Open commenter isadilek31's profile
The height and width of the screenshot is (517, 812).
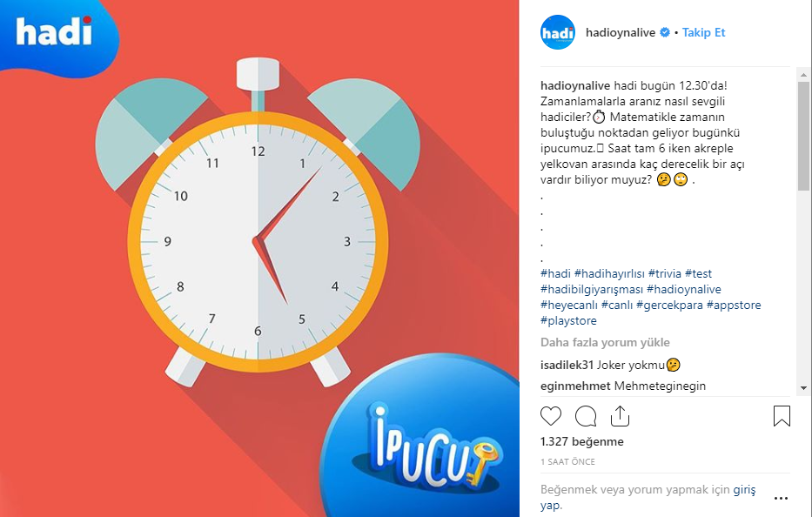tap(567, 366)
